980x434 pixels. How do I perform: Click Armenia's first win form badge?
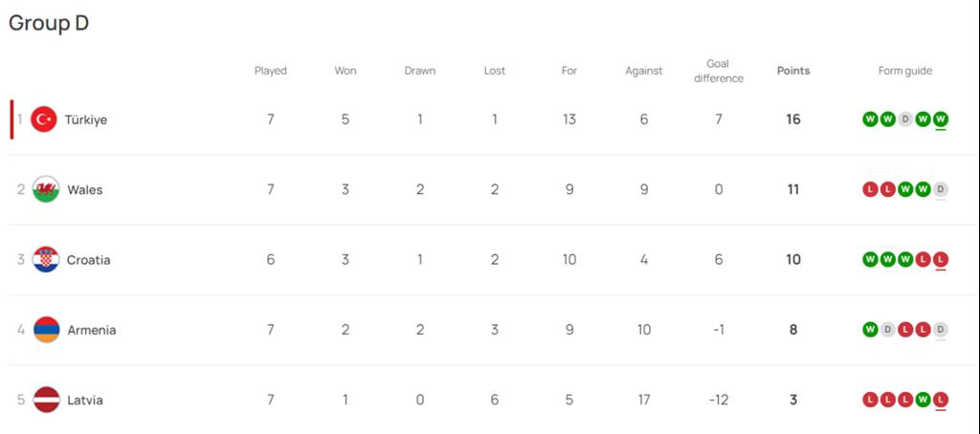tap(870, 330)
